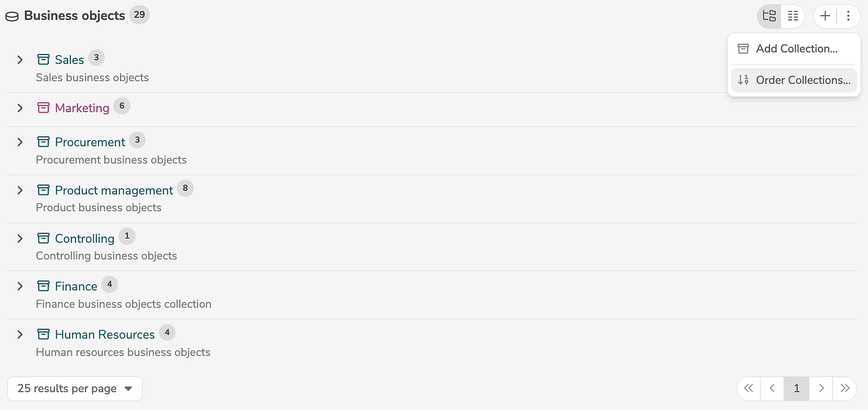The height and width of the screenshot is (410, 868).
Task: Choose Order Collections menu entry
Action: pos(802,80)
